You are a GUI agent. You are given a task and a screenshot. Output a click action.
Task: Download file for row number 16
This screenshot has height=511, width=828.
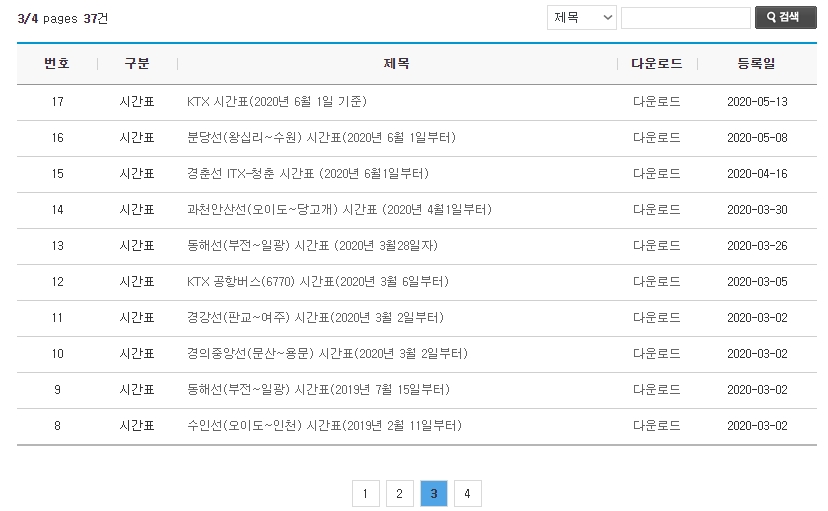click(656, 138)
